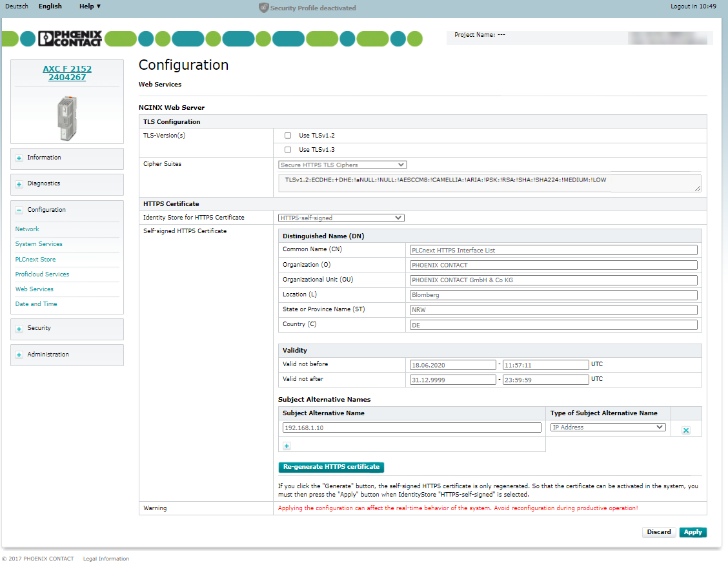Click the Apply button

coord(693,532)
